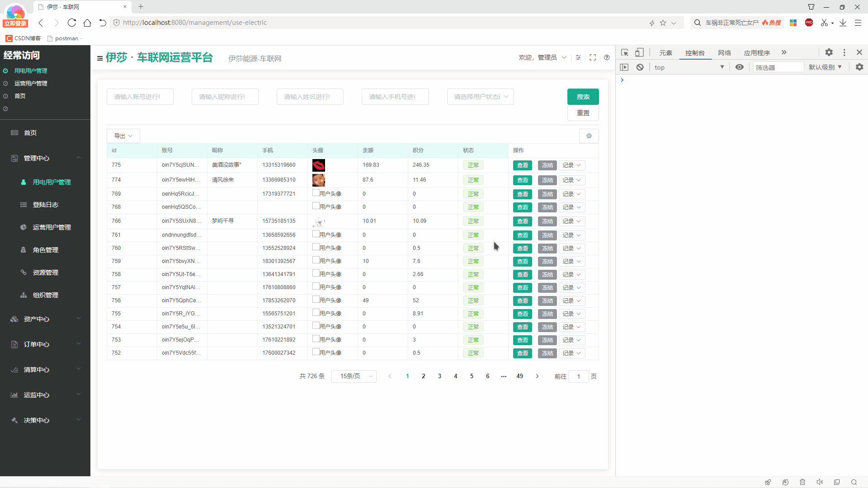The image size is (868, 488).
Task: Click the help question mark icon
Action: tap(607, 57)
